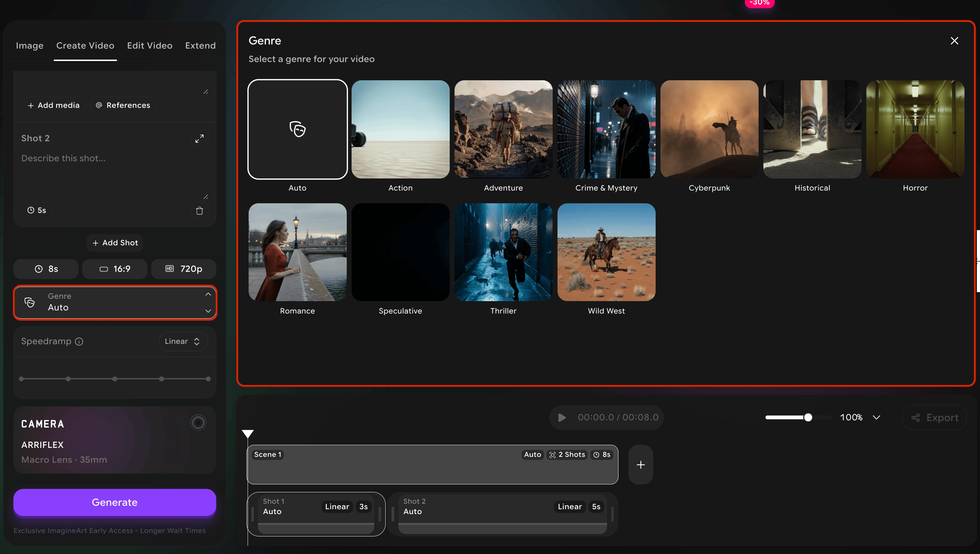The width and height of the screenshot is (980, 554).
Task: Click the Shot 1 3s duration badge
Action: tap(363, 507)
